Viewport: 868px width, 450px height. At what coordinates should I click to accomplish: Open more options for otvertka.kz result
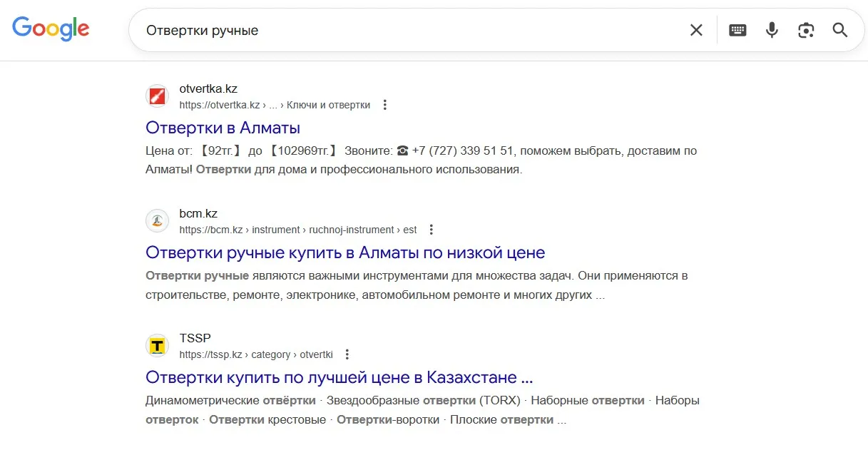click(385, 105)
